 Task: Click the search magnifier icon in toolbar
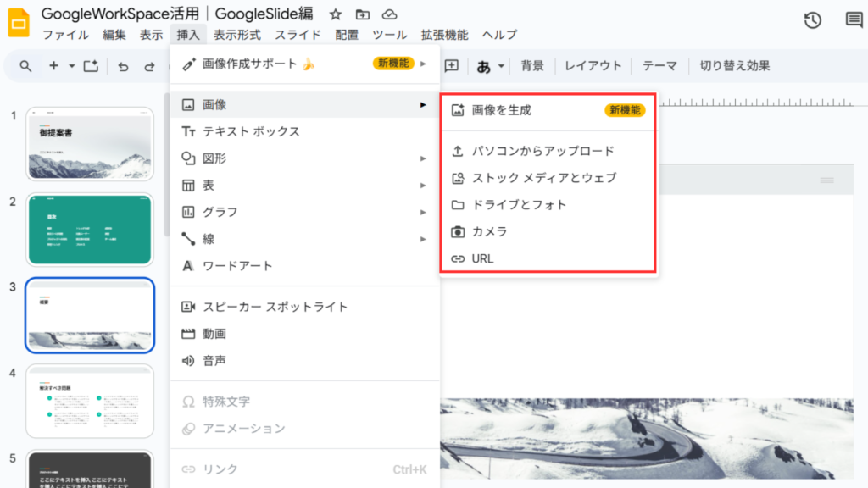pyautogui.click(x=25, y=66)
